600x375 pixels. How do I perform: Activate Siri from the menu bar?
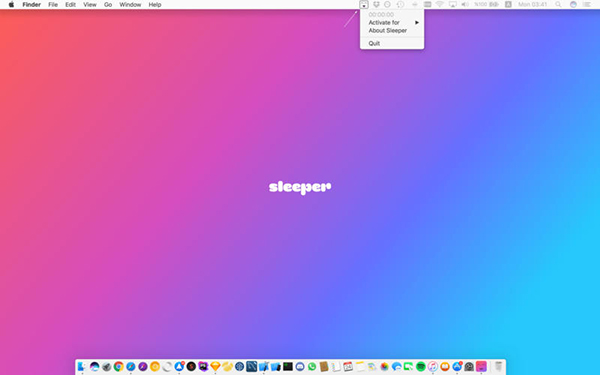pyautogui.click(x=573, y=5)
